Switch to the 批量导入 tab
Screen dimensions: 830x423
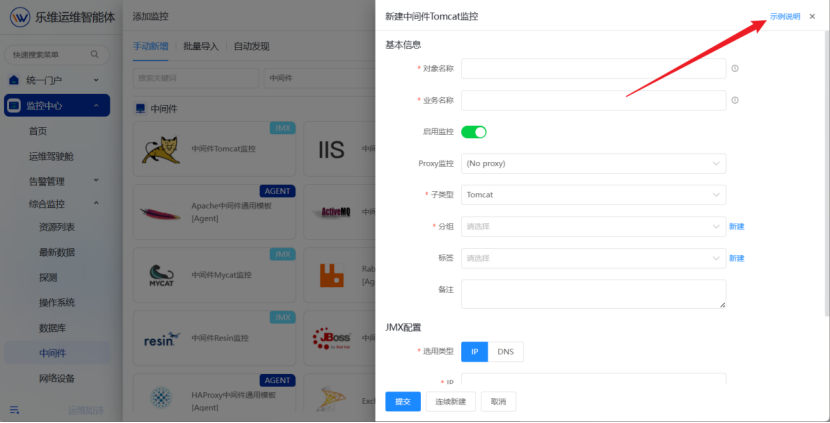(x=201, y=46)
